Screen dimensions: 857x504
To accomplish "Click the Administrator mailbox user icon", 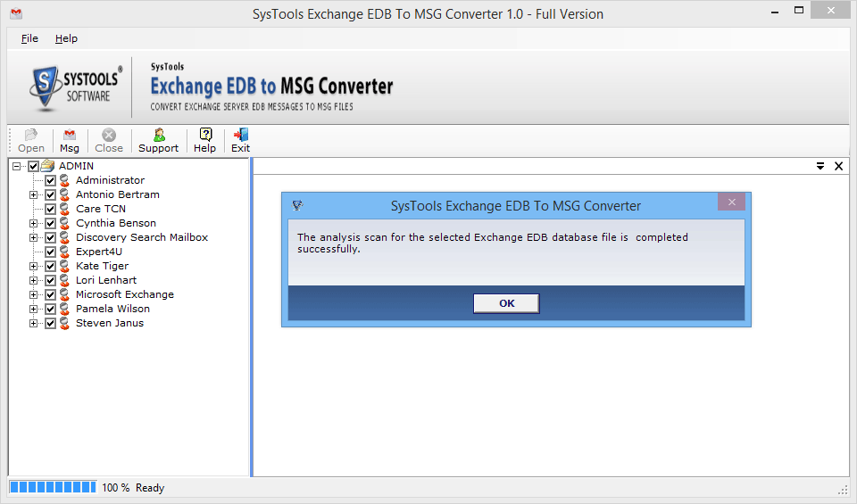I will pyautogui.click(x=64, y=180).
